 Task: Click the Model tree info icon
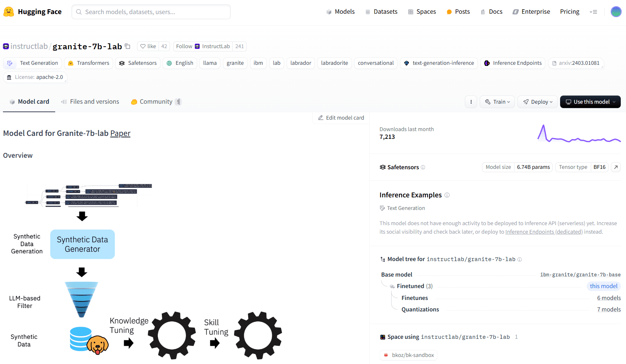[x=520, y=260]
